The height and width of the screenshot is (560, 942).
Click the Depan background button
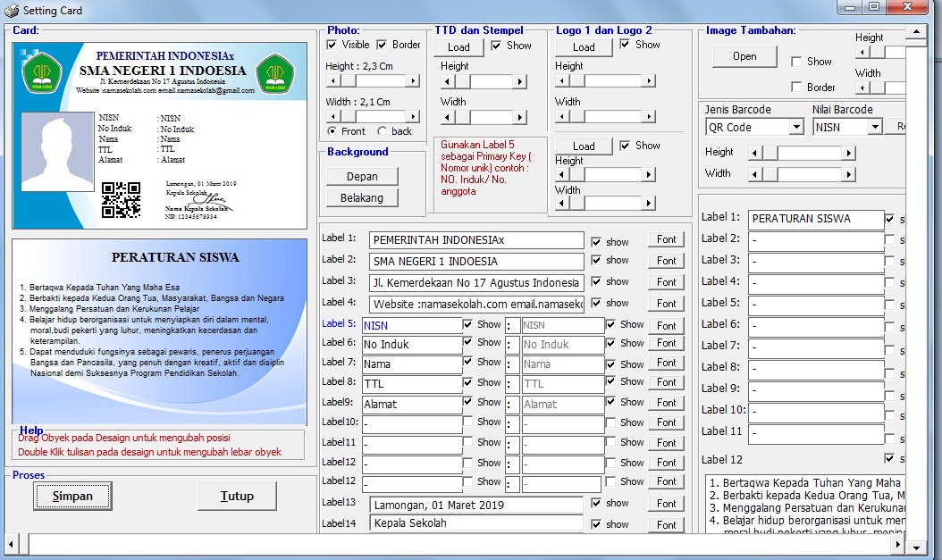(x=362, y=177)
